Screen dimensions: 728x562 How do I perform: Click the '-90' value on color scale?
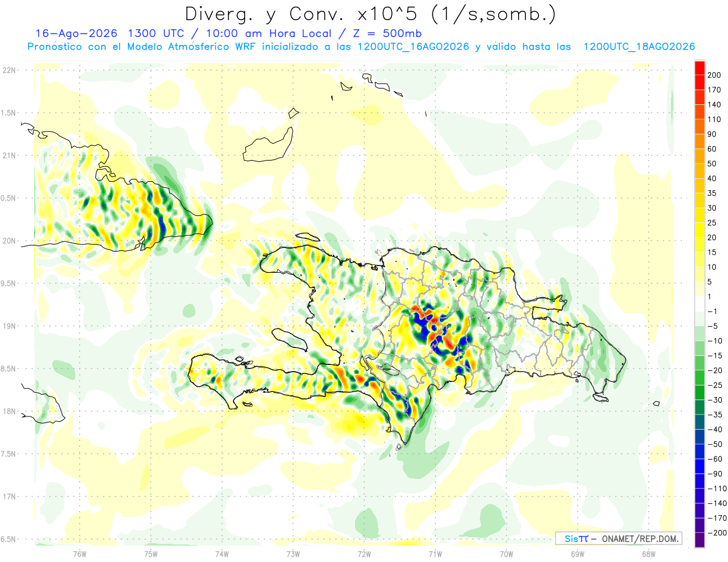pos(714,473)
